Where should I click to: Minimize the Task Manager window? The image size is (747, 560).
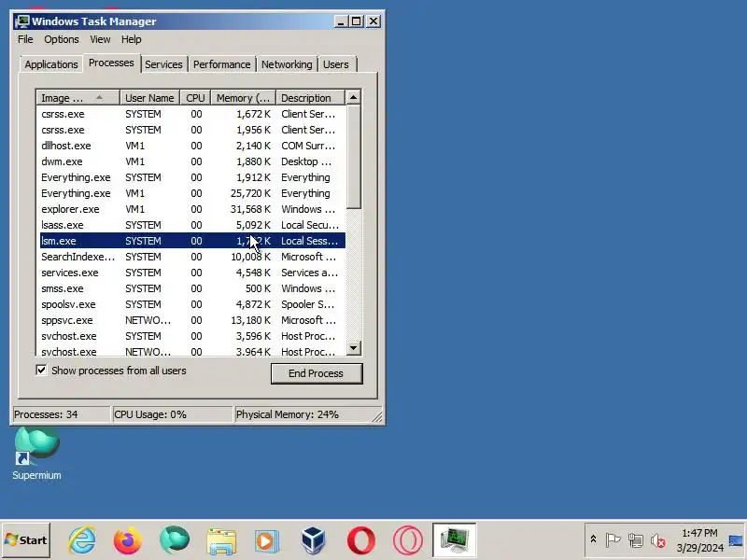pyautogui.click(x=341, y=21)
